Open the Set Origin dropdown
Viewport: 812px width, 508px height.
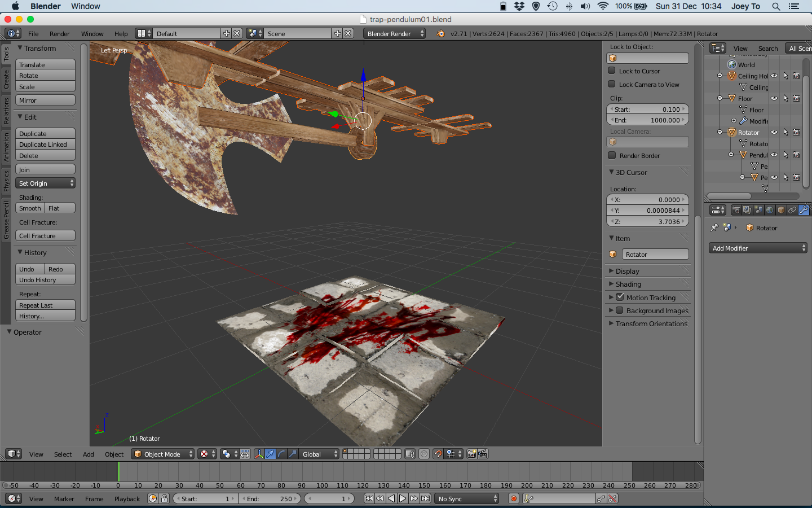point(45,183)
